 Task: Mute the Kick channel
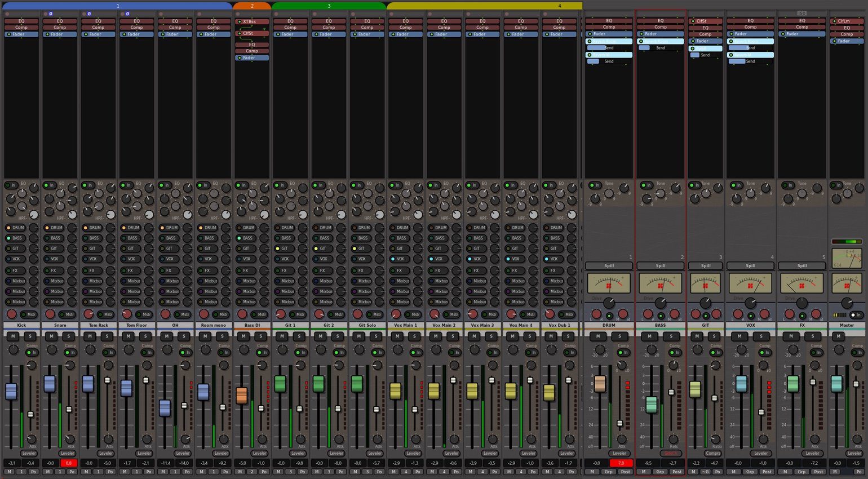pyautogui.click(x=13, y=336)
